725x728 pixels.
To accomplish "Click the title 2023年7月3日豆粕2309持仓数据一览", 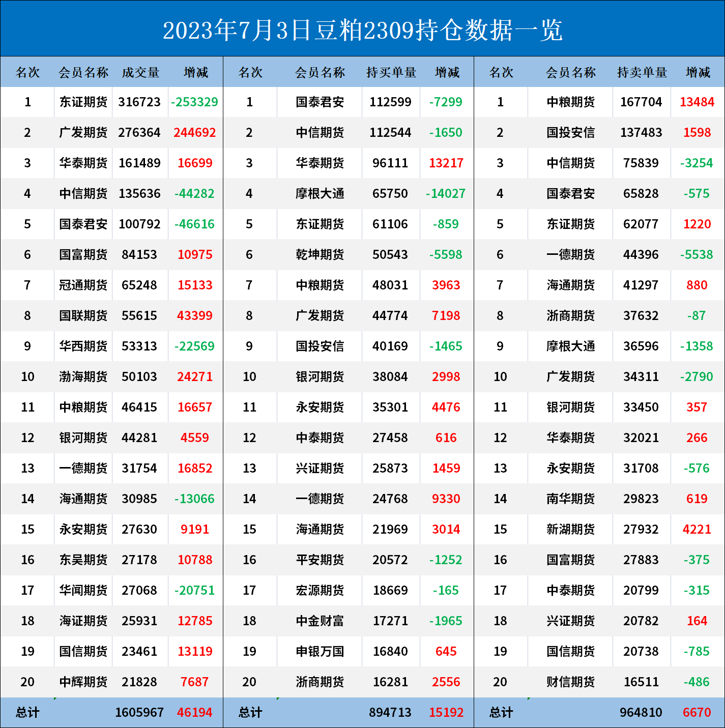I will pyautogui.click(x=362, y=30).
